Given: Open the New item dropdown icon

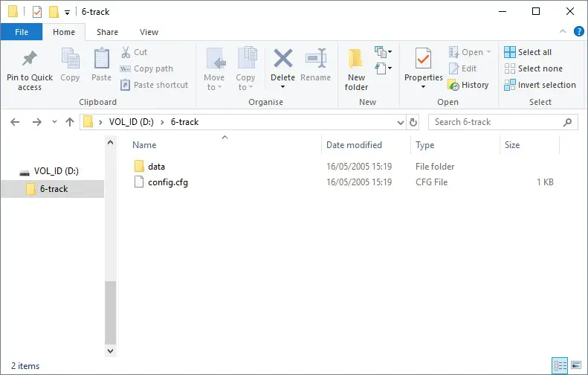Looking at the screenshot, I should 384,51.
